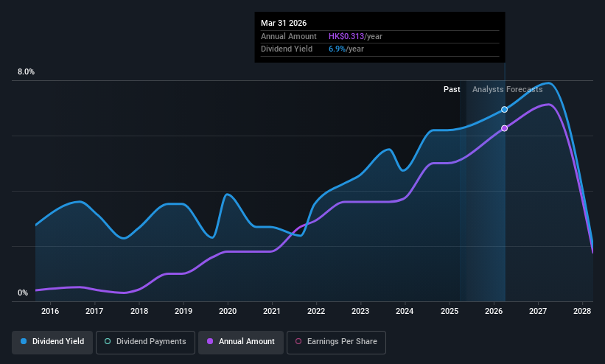Click the 2025 x-axis label
The width and height of the screenshot is (605, 364).
tap(450, 311)
